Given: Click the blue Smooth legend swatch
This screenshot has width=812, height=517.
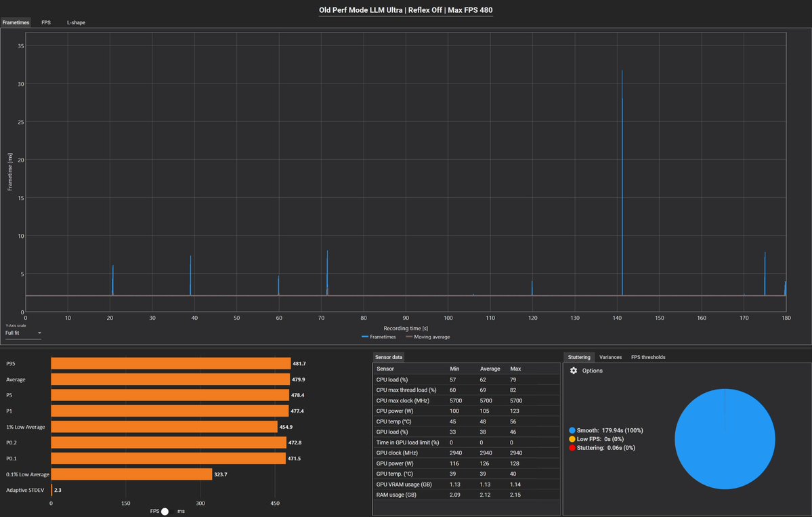Looking at the screenshot, I should [x=572, y=430].
